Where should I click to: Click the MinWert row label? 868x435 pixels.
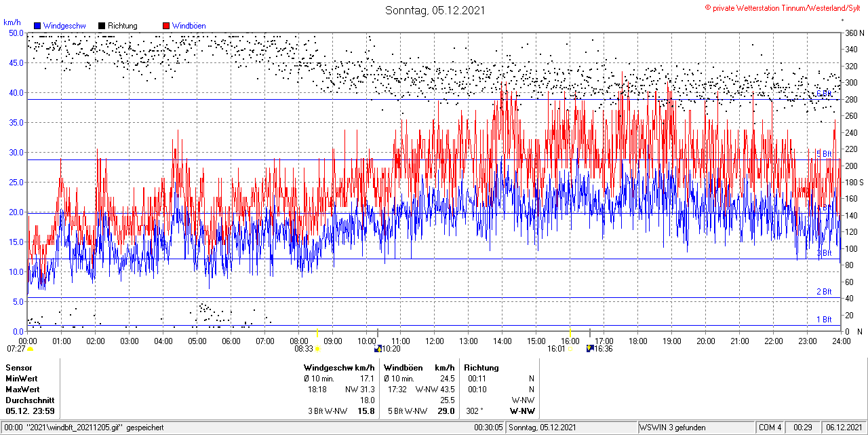[22, 378]
